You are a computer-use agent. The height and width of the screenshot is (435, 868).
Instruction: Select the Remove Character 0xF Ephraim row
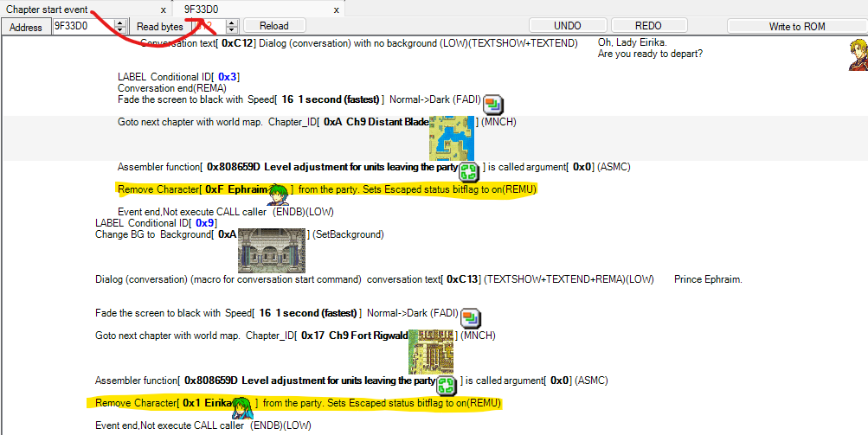click(327, 189)
